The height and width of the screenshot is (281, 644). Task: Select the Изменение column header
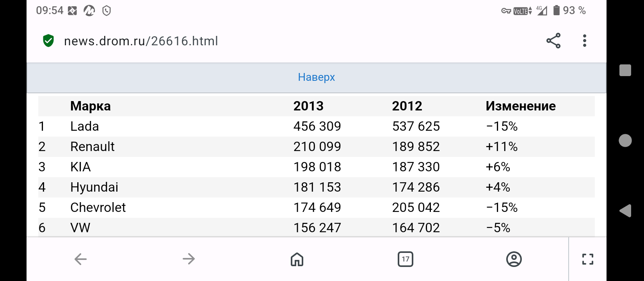pyautogui.click(x=521, y=106)
